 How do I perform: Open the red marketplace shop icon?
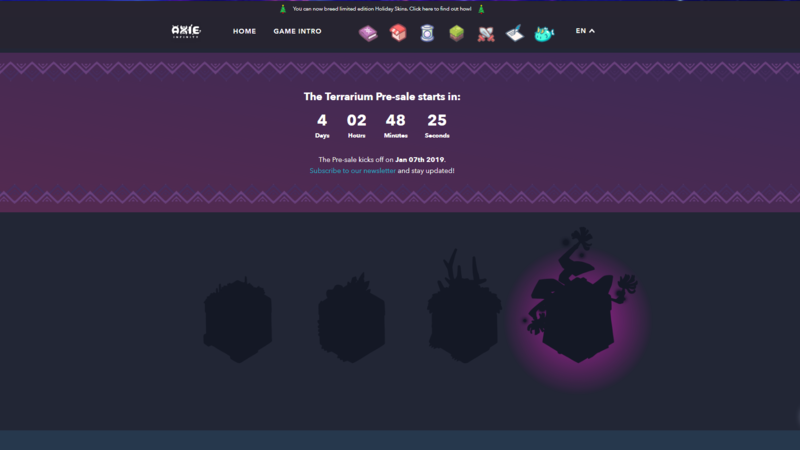(398, 33)
